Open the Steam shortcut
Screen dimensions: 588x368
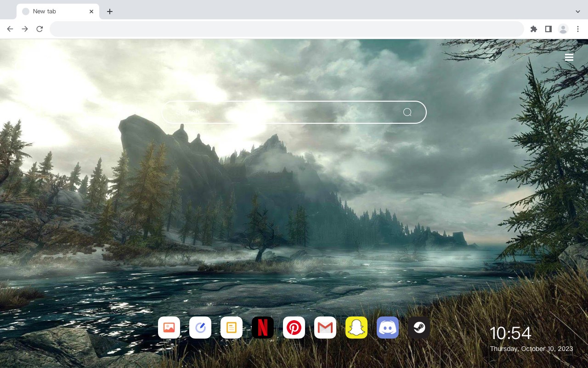419,328
